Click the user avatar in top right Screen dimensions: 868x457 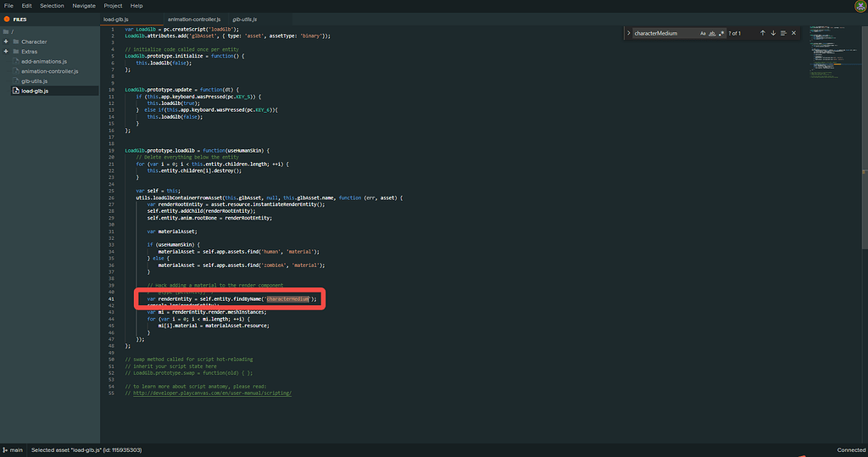[x=860, y=5]
